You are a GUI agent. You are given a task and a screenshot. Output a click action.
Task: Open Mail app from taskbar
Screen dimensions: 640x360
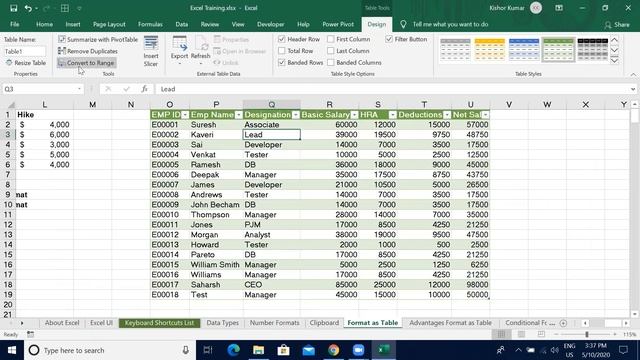309,350
